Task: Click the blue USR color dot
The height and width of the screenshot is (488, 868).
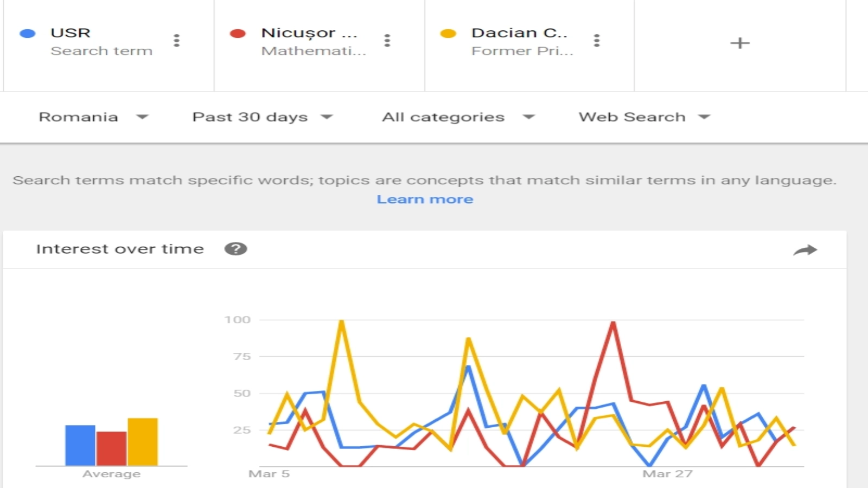Action: [28, 34]
